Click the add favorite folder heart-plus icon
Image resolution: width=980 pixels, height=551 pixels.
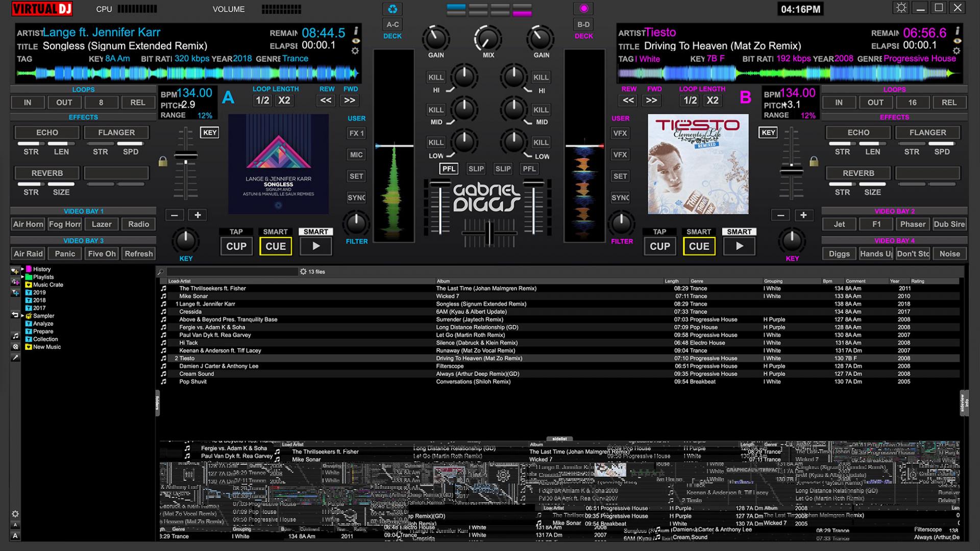(x=15, y=271)
